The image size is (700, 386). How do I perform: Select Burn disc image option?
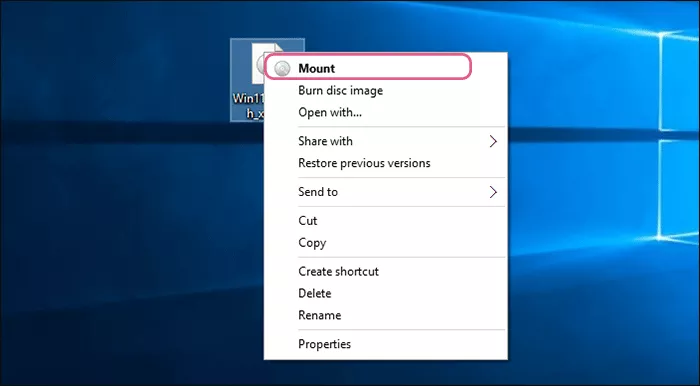pos(386,91)
